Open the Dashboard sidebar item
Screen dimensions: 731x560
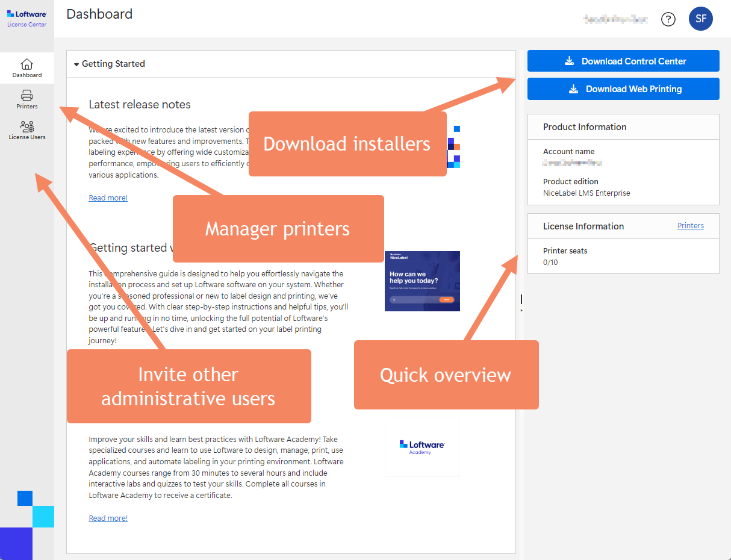pyautogui.click(x=27, y=67)
